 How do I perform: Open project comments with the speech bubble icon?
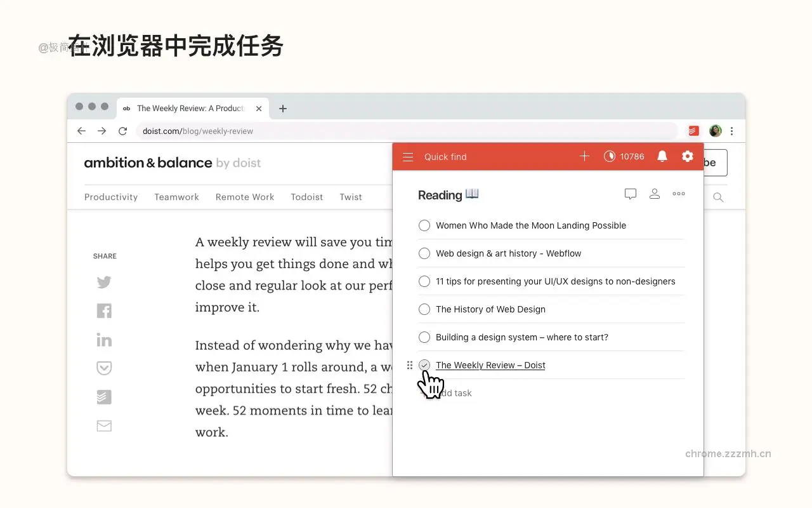[x=630, y=194]
